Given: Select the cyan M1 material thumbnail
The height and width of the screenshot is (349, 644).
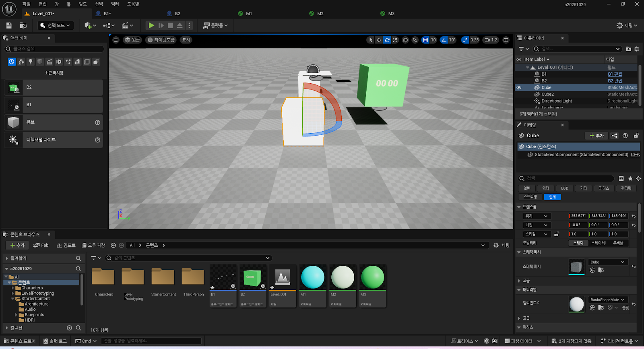Looking at the screenshot, I should click(x=312, y=277).
